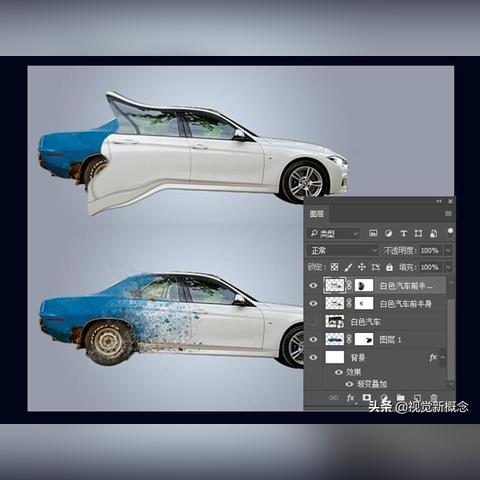
Task: Select layer named 背景
Action: click(358, 358)
